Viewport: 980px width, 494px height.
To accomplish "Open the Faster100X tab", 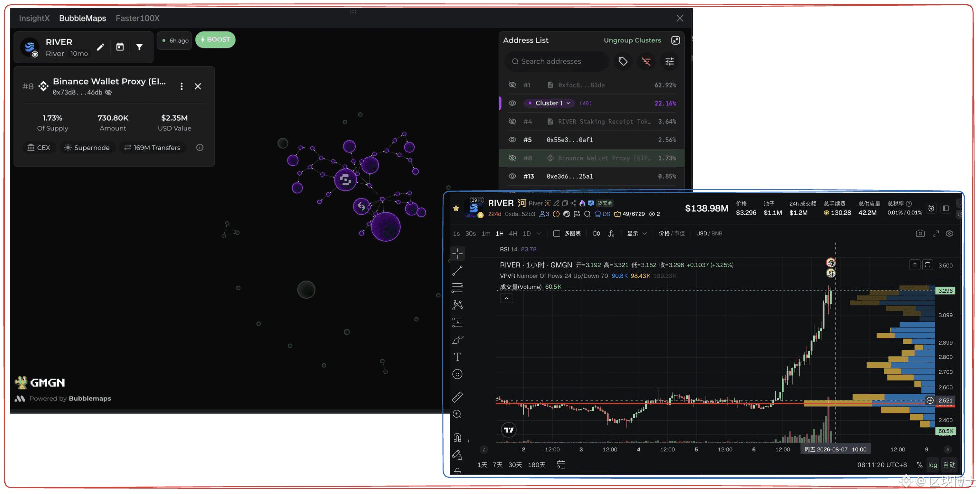I will point(138,18).
